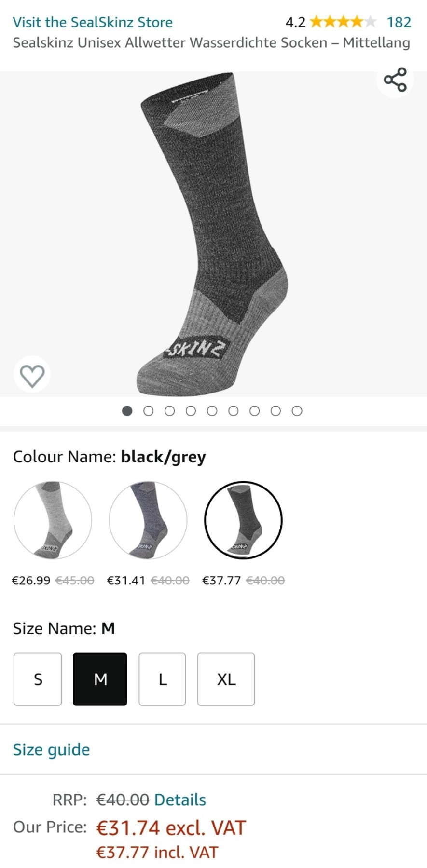Jump to third image carousel dot
The height and width of the screenshot is (868, 427).
170,411
